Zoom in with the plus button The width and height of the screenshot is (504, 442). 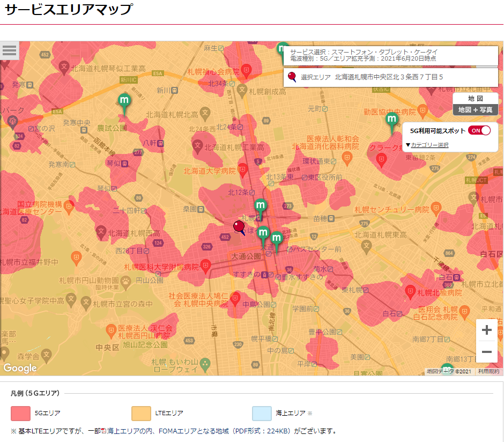[487, 330]
